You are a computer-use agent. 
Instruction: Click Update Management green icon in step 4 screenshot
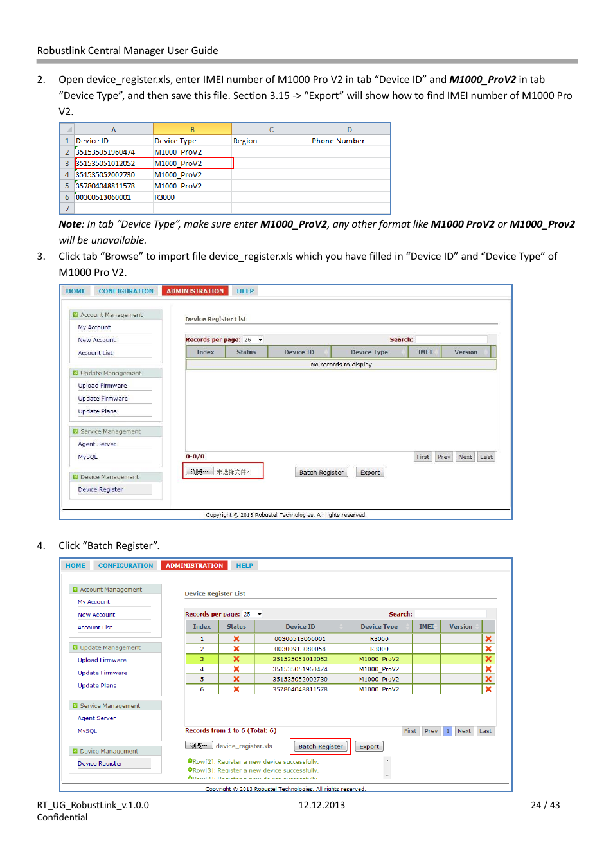pos(75,647)
